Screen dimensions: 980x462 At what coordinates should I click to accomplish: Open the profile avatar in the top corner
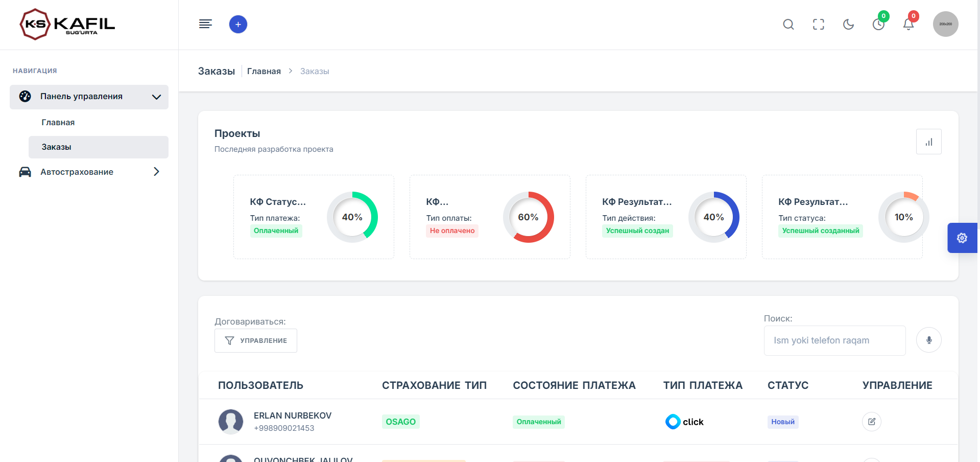[x=945, y=24]
